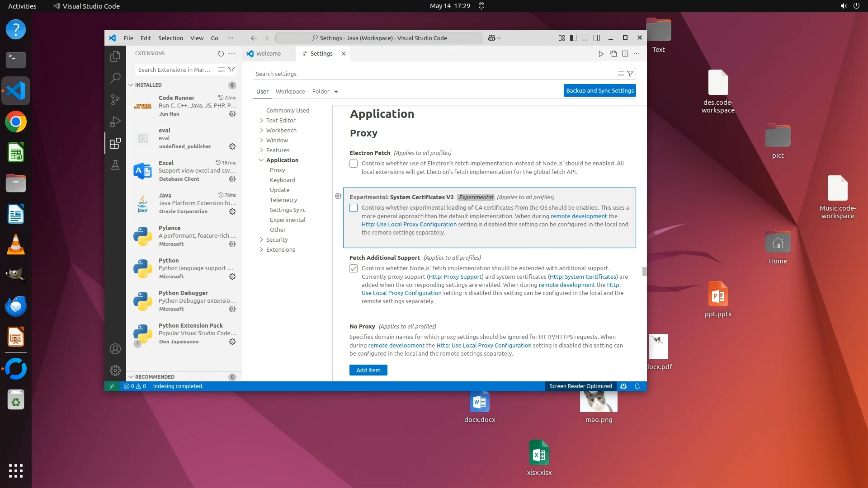Click Add Item under No Proxy
The width and height of the screenshot is (868, 488).
click(368, 370)
